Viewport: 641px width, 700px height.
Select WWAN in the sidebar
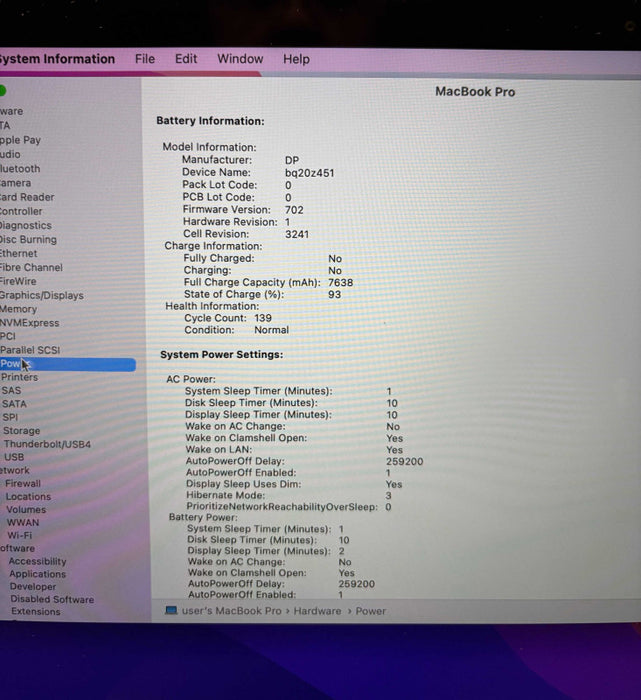[x=23, y=522]
